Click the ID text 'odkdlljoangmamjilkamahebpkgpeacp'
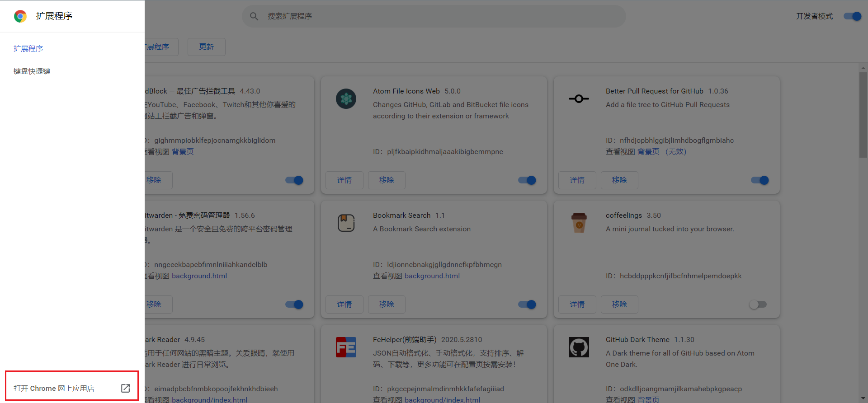Screen dimensions: 868x403 point(681,389)
